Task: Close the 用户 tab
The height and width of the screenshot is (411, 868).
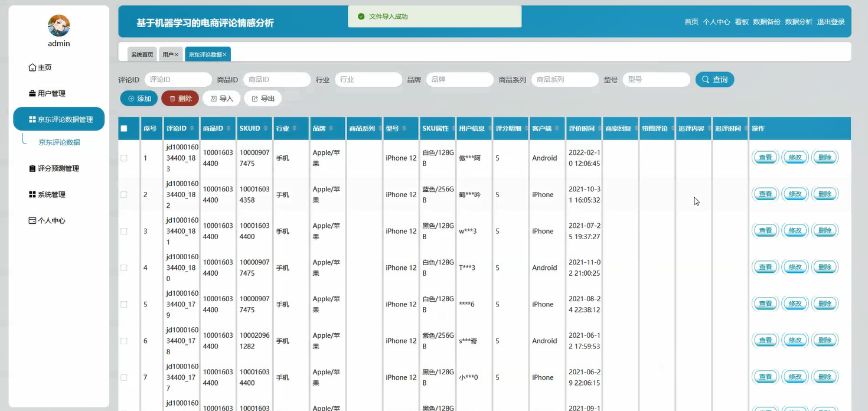Action: pyautogui.click(x=177, y=54)
